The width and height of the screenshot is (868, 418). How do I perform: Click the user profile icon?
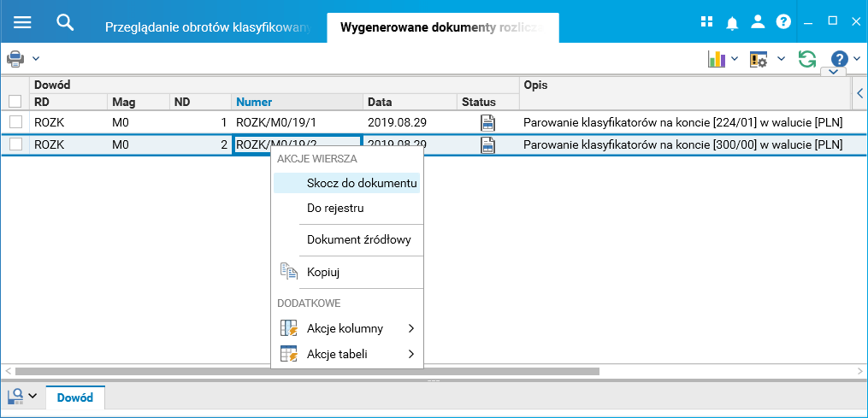(x=758, y=22)
